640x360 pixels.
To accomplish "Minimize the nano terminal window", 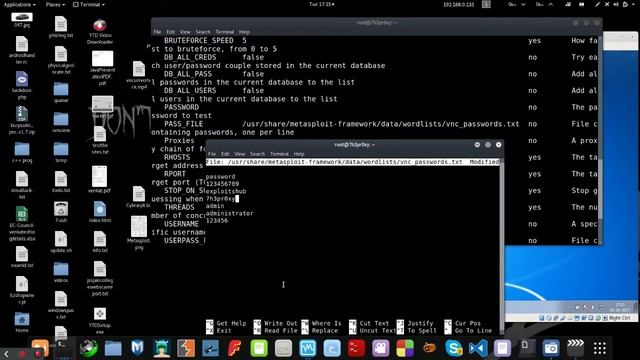I will pyautogui.click(x=477, y=144).
